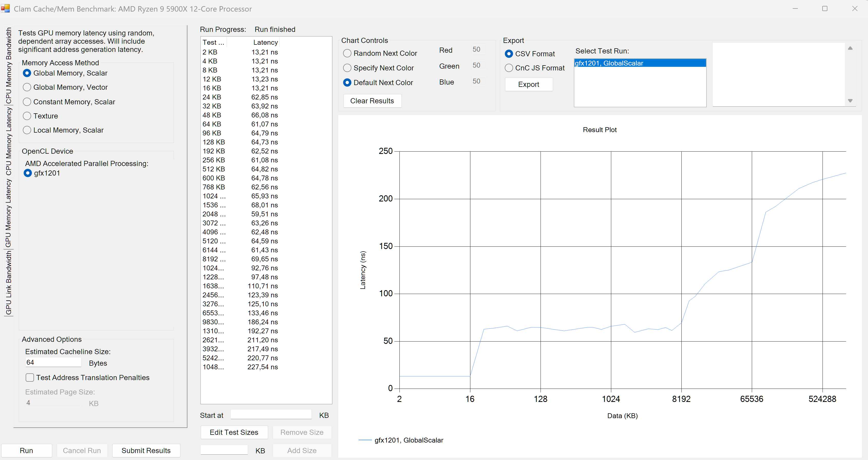
Task: Select Constant Memory, Scalar option
Action: 27,102
